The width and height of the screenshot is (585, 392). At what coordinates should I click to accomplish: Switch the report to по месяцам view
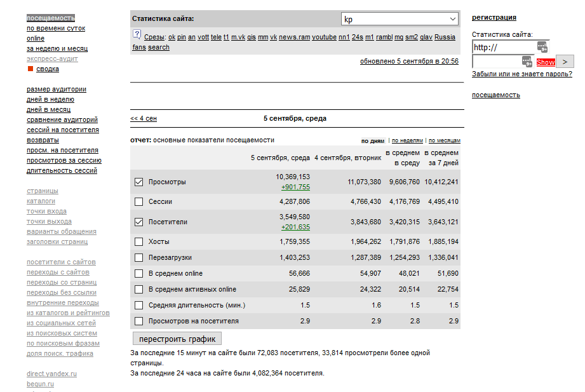point(445,140)
